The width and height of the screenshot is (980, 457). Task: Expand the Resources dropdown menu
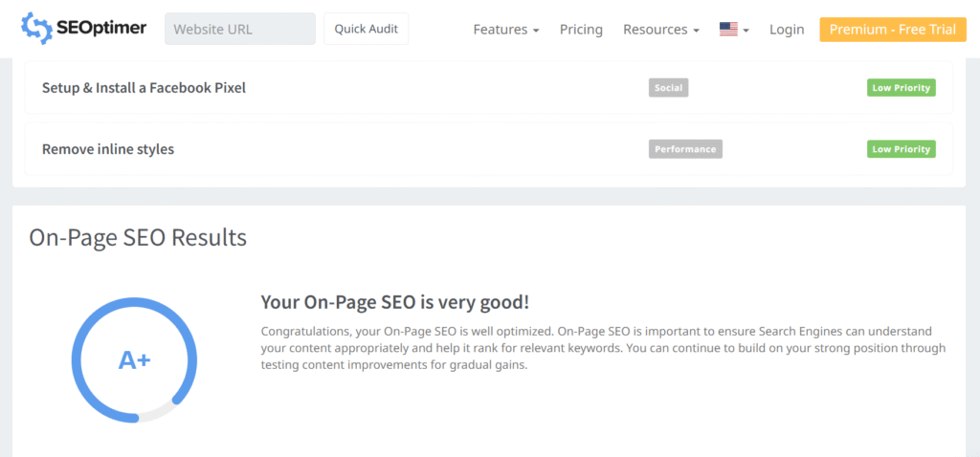pyautogui.click(x=660, y=30)
